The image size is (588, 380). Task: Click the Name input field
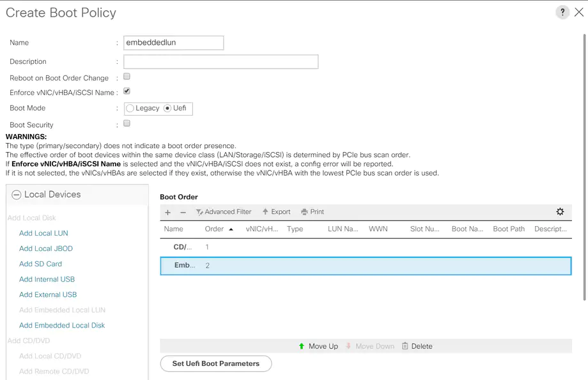tap(174, 43)
